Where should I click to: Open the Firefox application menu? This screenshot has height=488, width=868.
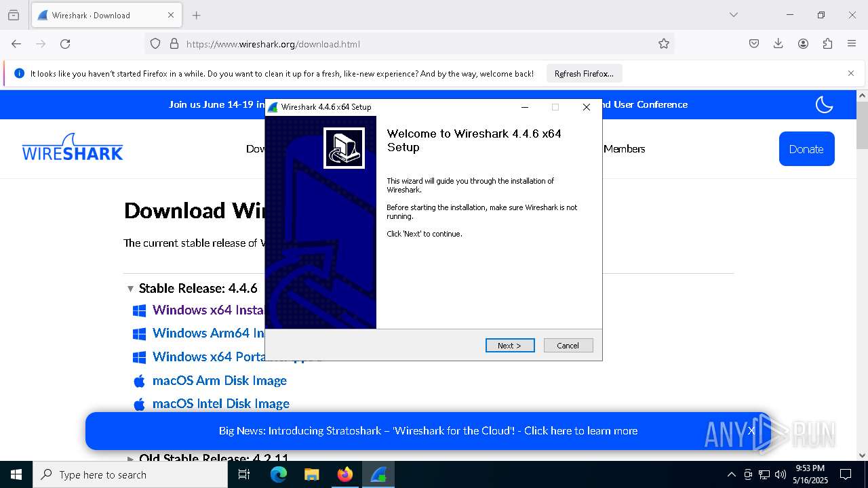(852, 43)
